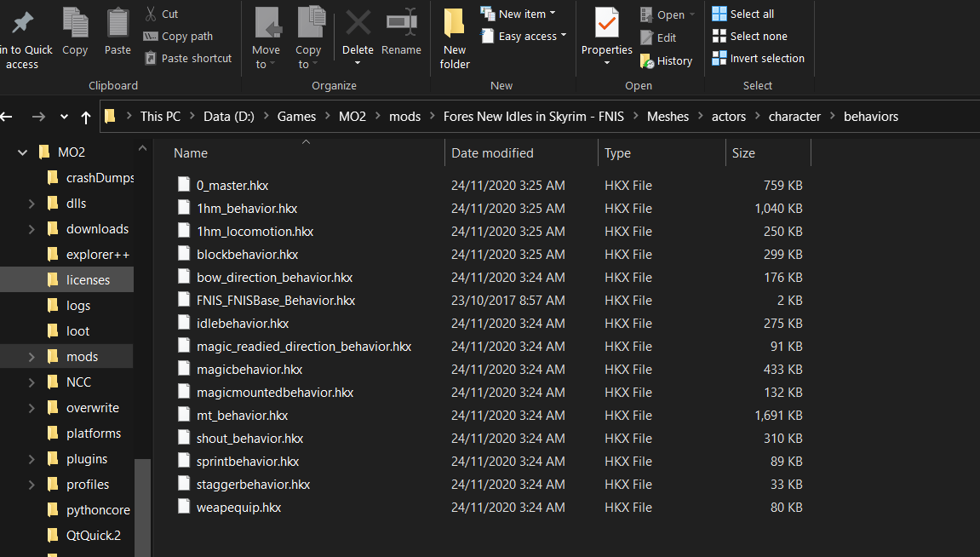Open the New item menu
The width and height of the screenshot is (980, 557).
[518, 14]
